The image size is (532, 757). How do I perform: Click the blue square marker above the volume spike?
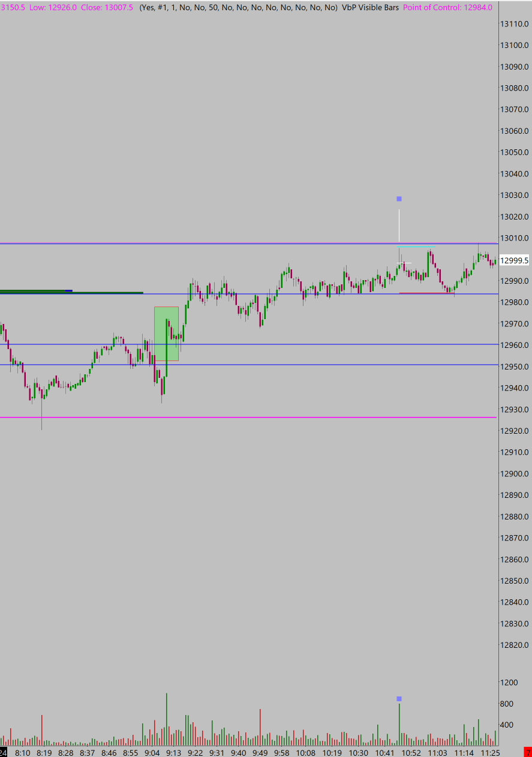pos(399,699)
